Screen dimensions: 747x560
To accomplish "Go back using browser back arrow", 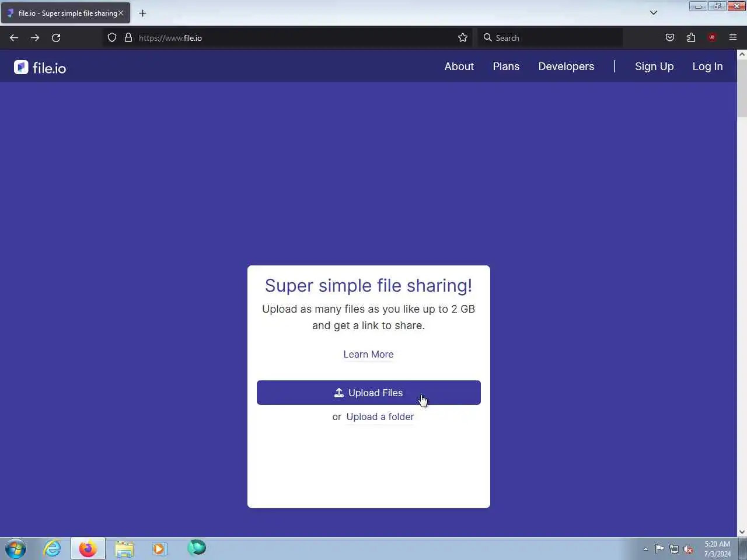I will pos(14,38).
